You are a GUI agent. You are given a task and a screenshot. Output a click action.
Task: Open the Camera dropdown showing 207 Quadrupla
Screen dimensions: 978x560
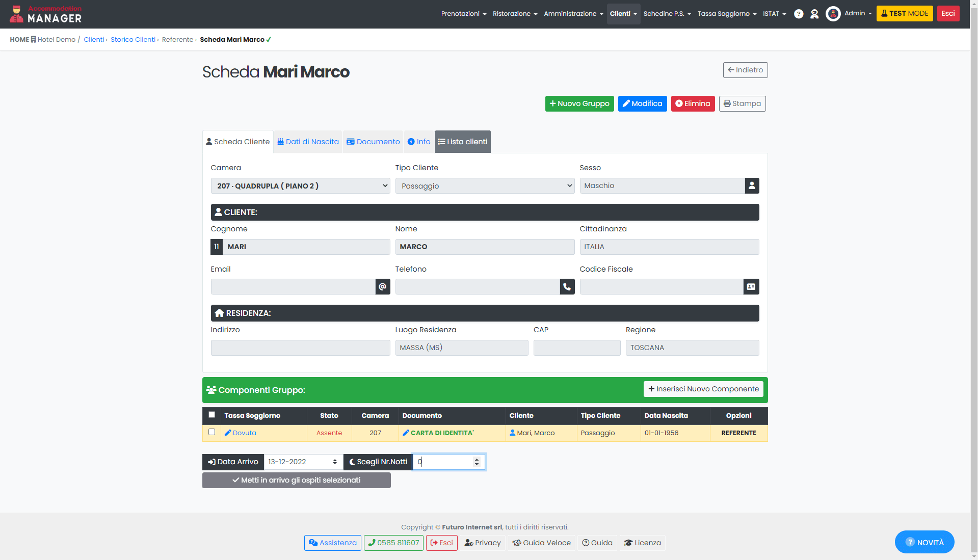tap(300, 186)
